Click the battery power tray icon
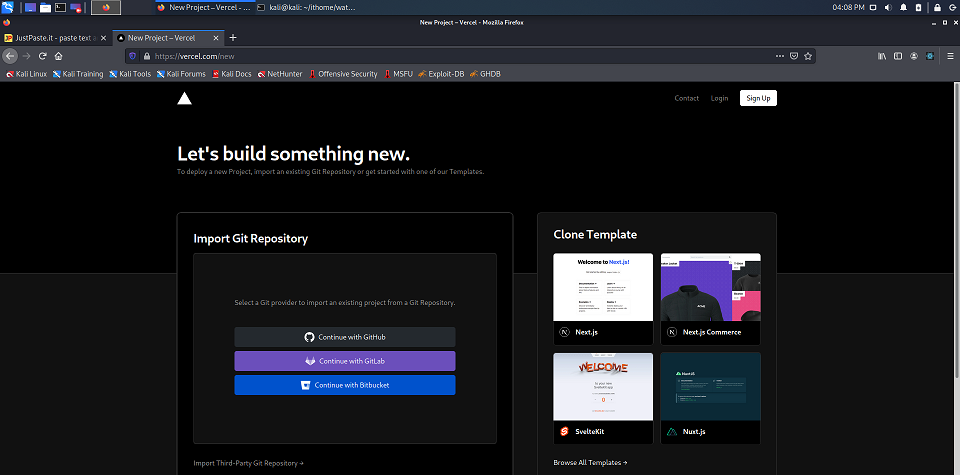This screenshot has height=475, width=960. pyautogui.click(x=918, y=7)
